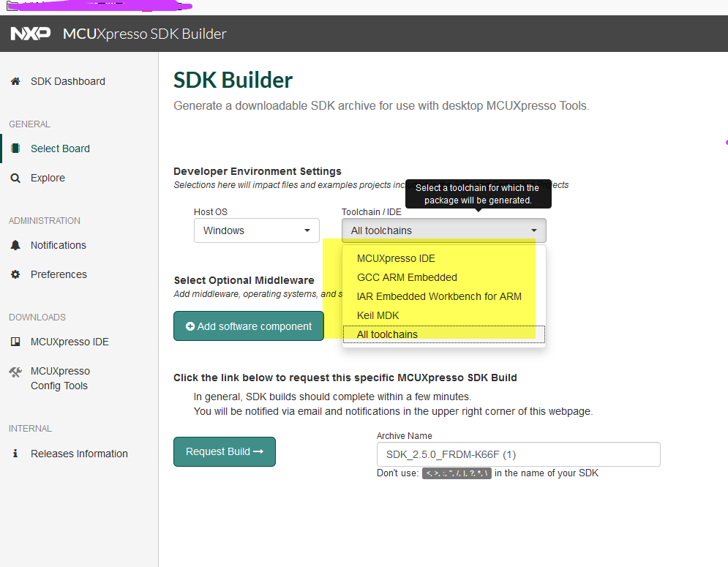Click the NXP logo in header

tap(31, 34)
